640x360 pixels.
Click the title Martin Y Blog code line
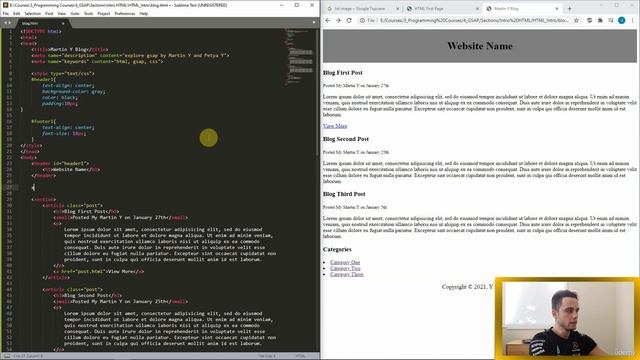70,49
